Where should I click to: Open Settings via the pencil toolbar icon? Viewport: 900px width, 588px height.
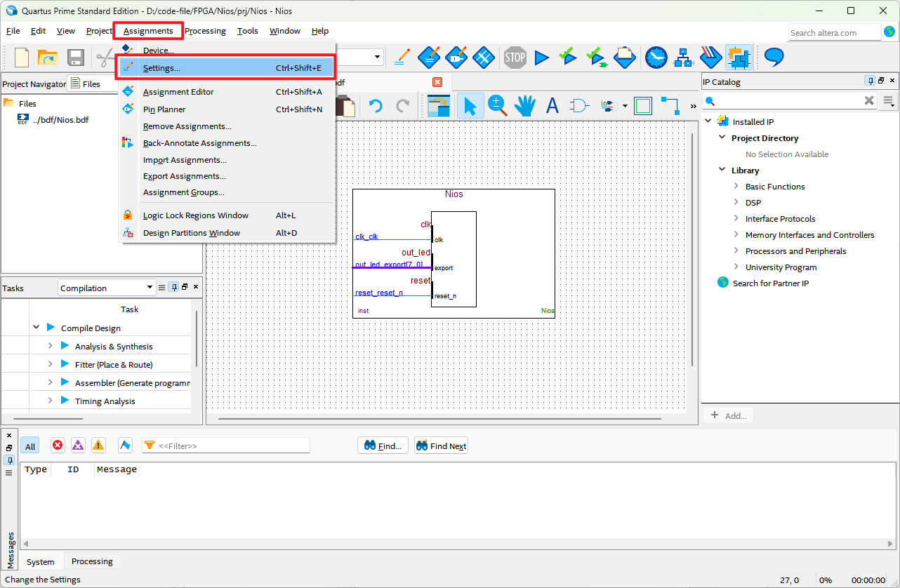click(x=402, y=57)
